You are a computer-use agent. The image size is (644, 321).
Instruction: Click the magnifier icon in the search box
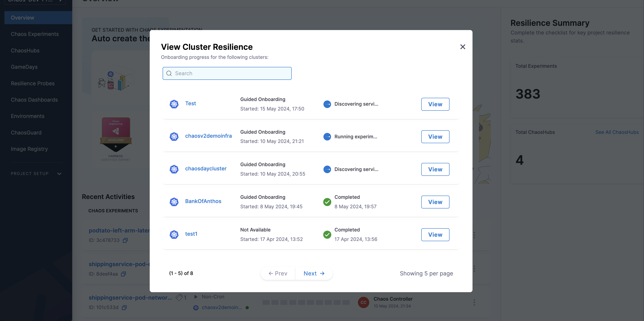click(x=169, y=73)
